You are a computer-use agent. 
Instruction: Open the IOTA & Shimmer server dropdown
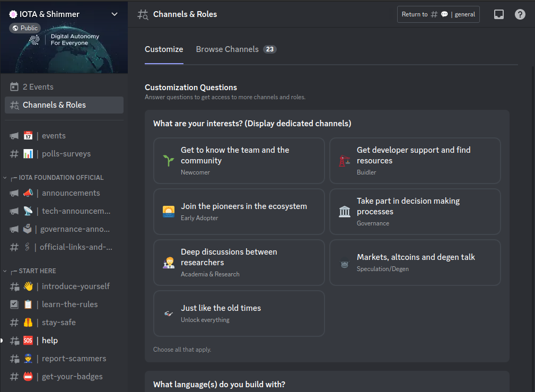pyautogui.click(x=115, y=14)
